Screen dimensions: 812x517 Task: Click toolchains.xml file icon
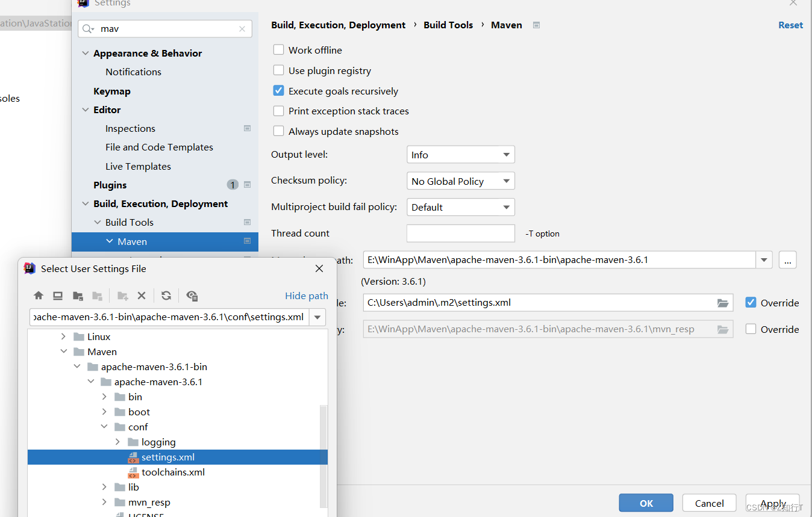tap(133, 472)
